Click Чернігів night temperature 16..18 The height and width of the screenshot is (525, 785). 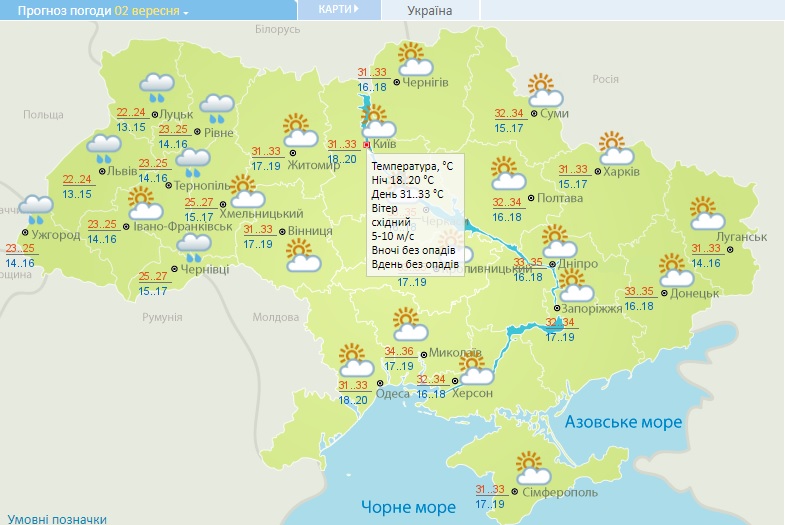[x=372, y=87]
